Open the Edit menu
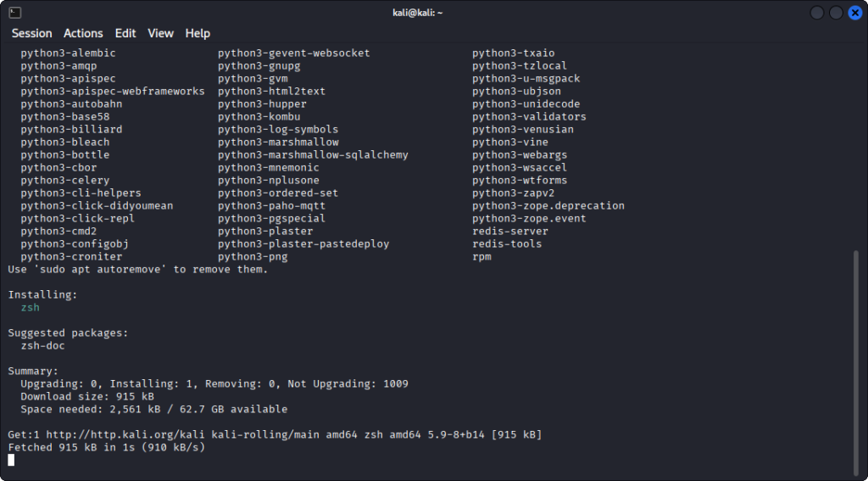The width and height of the screenshot is (868, 481). tap(125, 33)
